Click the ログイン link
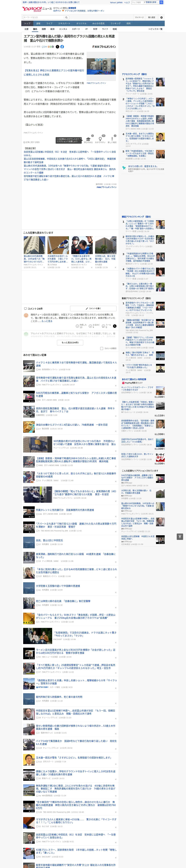Image resolution: width=186 pixels, height=868 pixels. 57,11
